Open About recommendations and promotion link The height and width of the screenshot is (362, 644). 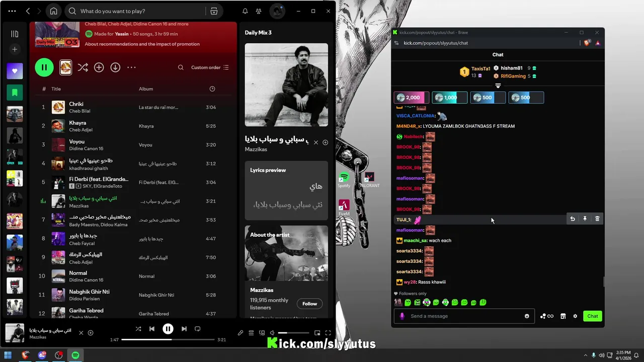(142, 44)
